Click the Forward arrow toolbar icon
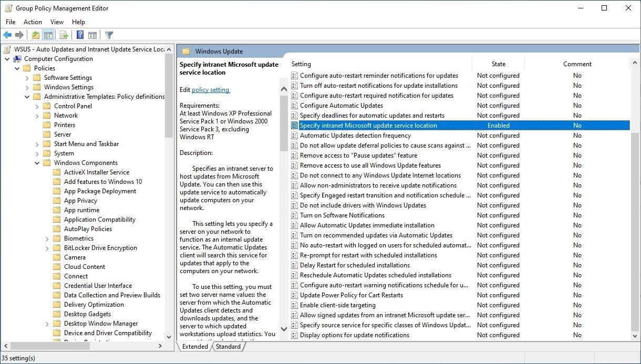 click(x=19, y=35)
